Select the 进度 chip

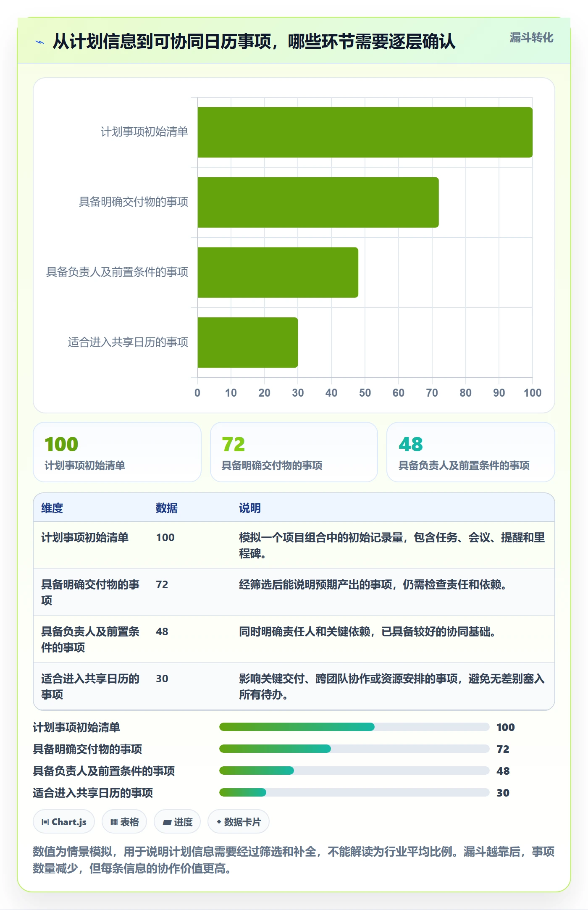[177, 821]
